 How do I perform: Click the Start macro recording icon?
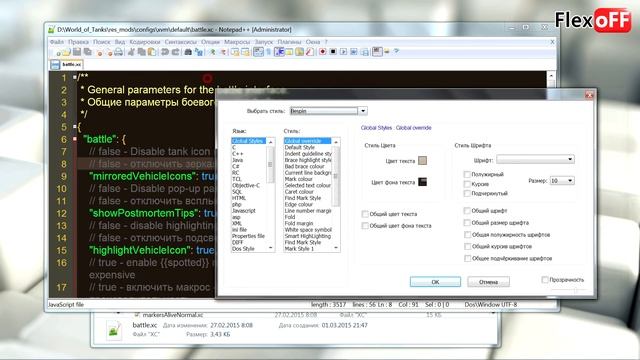pos(323,52)
